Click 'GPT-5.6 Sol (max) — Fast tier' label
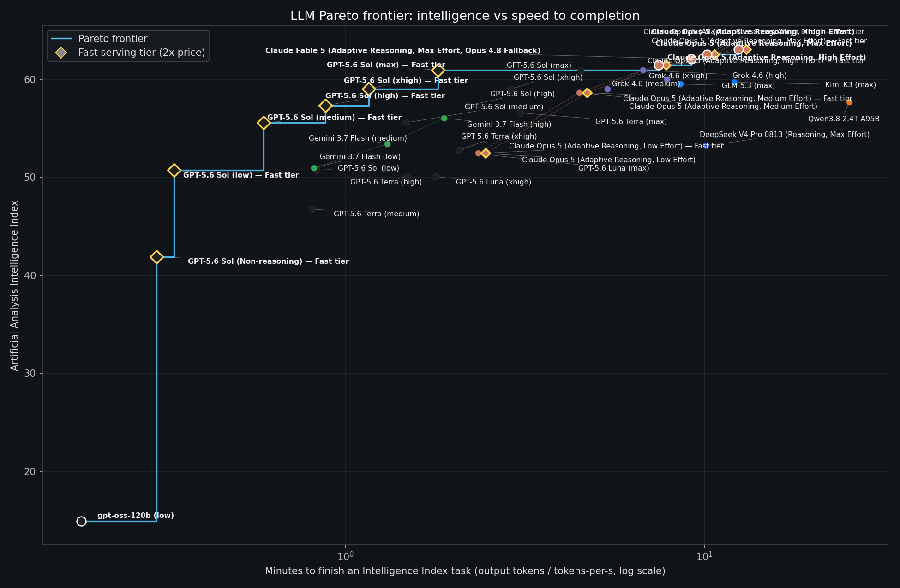This screenshot has width=900, height=588. point(386,65)
